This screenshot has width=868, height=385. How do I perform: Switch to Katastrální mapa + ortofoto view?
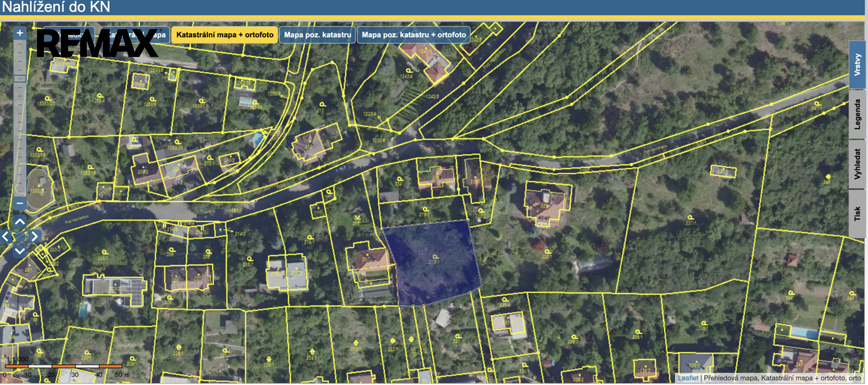(x=225, y=35)
